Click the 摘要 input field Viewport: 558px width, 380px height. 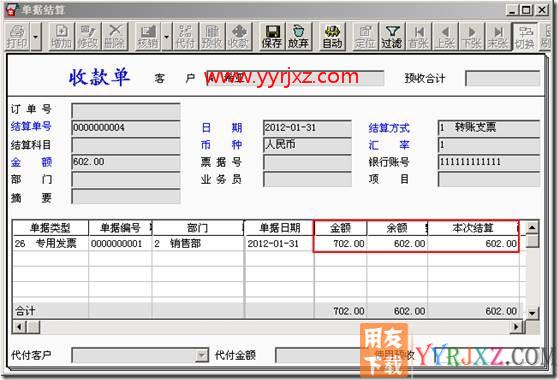(x=126, y=196)
